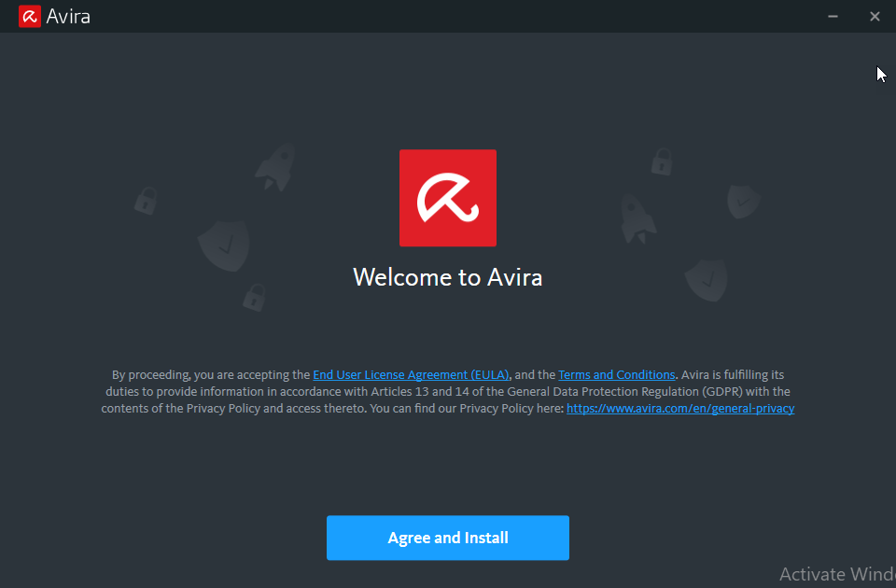
Task: Click the faded padlock at far left
Action: click(x=146, y=200)
